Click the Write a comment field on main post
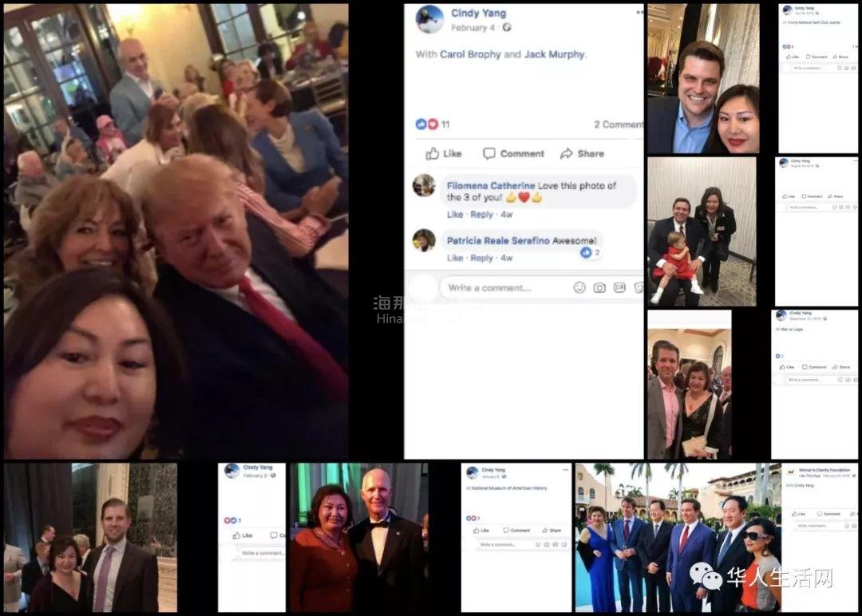The width and height of the screenshot is (862, 616). (x=504, y=287)
